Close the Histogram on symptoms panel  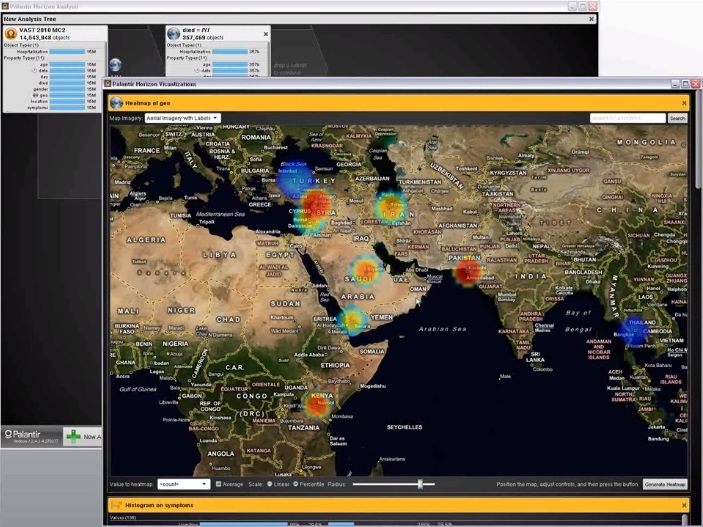click(x=684, y=505)
